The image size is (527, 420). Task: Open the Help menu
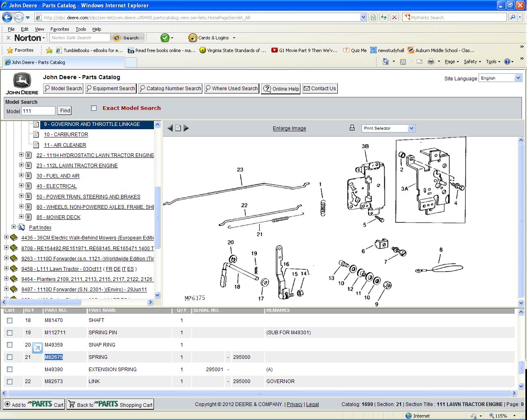coord(96,29)
